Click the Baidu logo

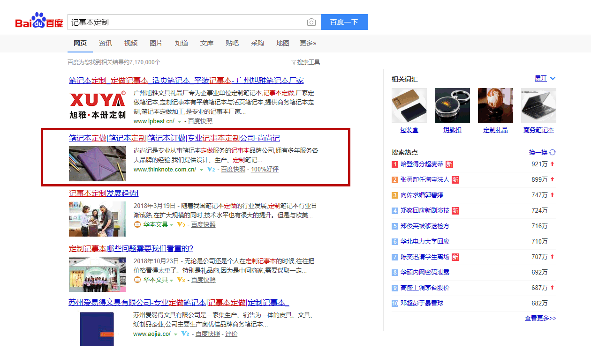tap(39, 21)
